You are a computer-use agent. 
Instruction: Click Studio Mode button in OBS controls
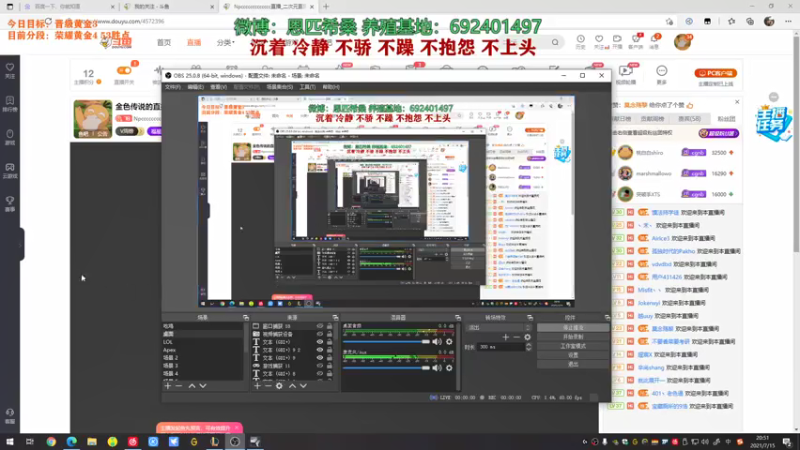[573, 346]
